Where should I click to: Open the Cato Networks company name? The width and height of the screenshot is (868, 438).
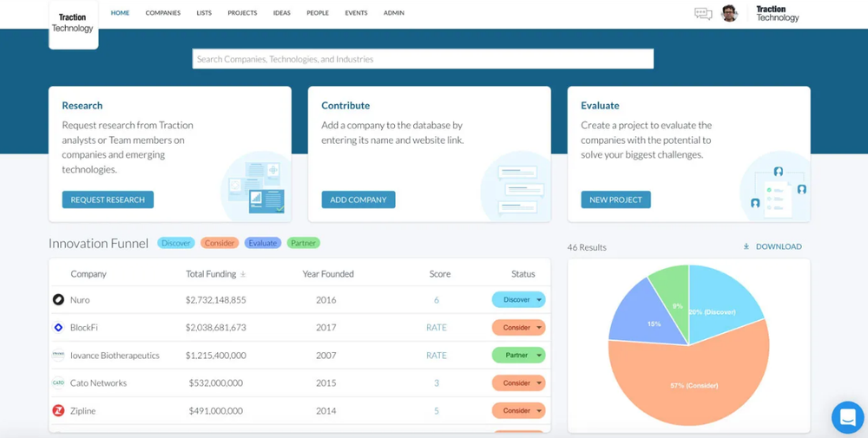coord(99,382)
